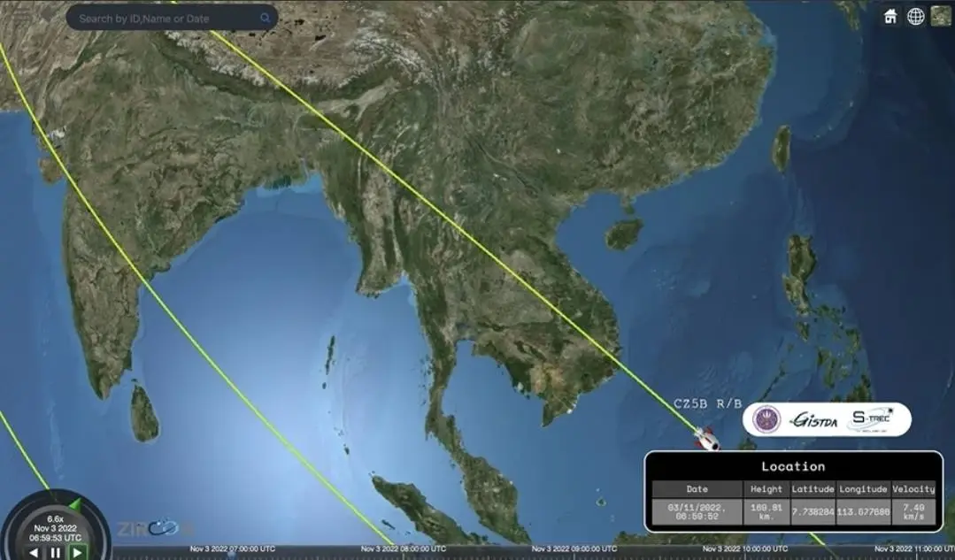Play the animation in reverse
The image size is (955, 560).
[34, 553]
